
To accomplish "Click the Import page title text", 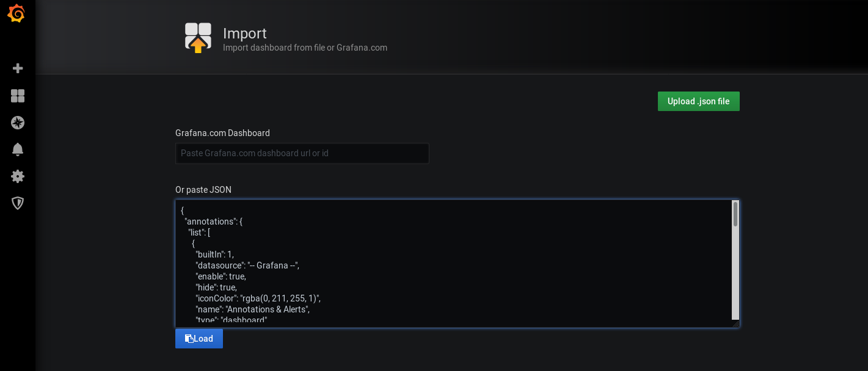I will click(245, 33).
